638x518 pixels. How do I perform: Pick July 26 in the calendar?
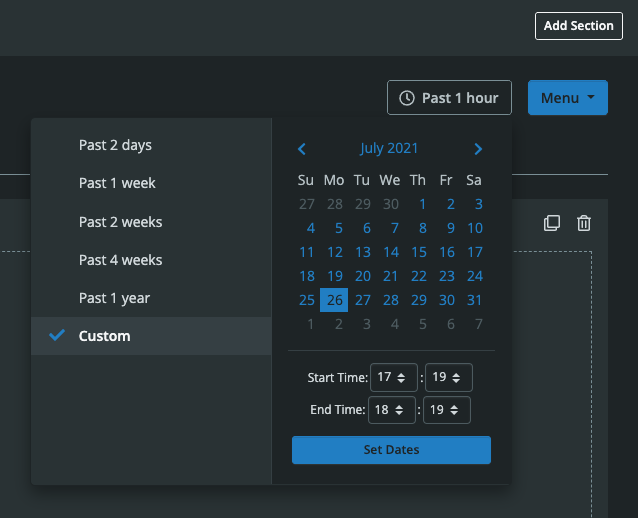coord(334,300)
